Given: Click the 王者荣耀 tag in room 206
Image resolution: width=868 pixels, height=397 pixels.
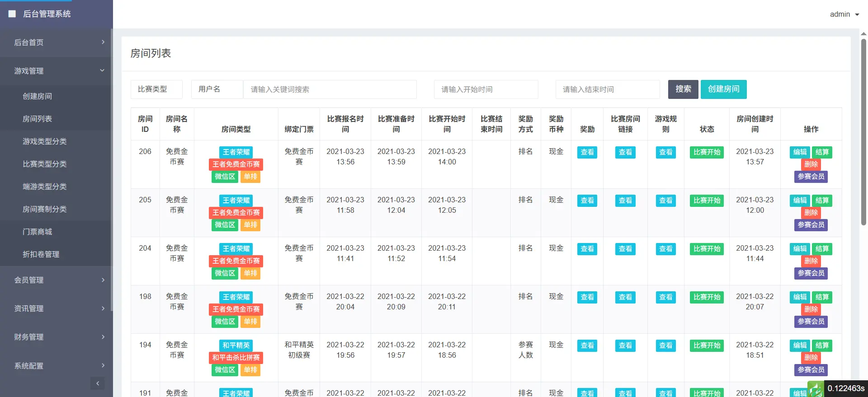Looking at the screenshot, I should pos(236,152).
